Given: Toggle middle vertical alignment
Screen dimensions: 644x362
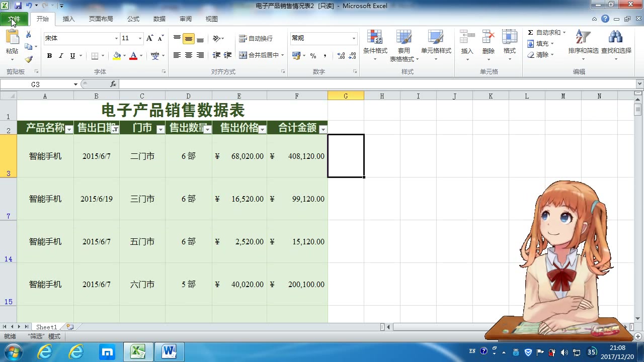Looking at the screenshot, I should [x=188, y=38].
